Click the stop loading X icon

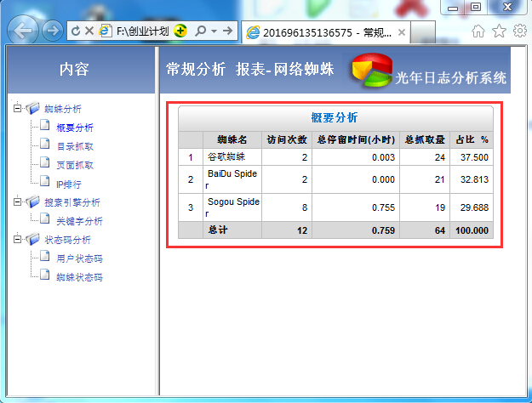pyautogui.click(x=89, y=31)
